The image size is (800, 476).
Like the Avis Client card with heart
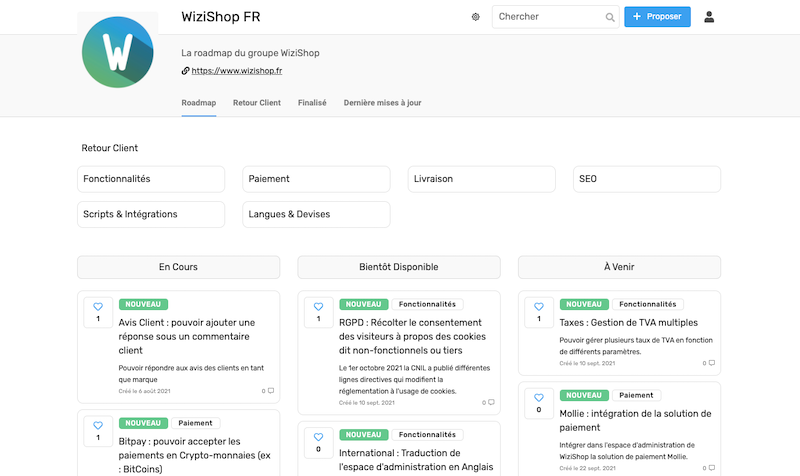point(98,307)
